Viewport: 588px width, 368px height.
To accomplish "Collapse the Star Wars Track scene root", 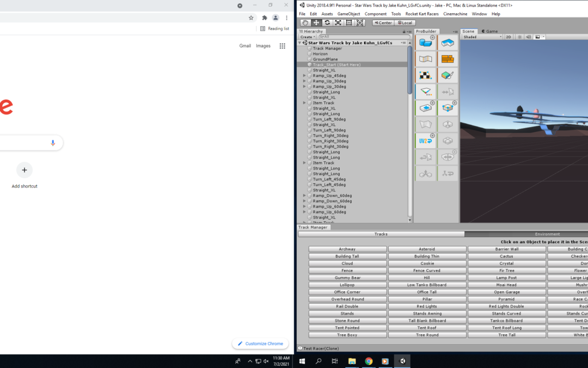I will (x=300, y=43).
